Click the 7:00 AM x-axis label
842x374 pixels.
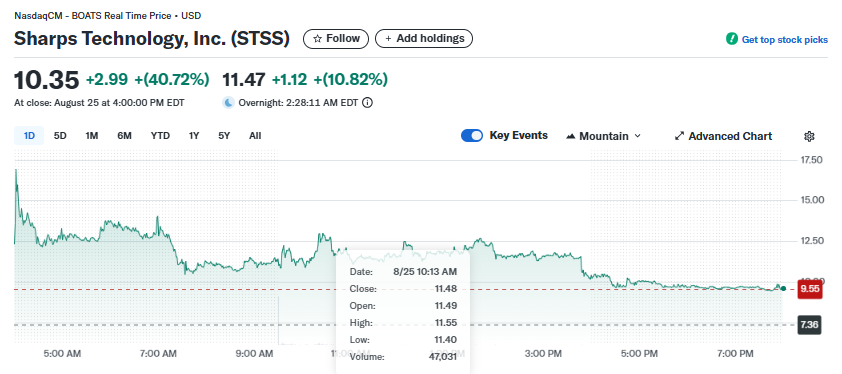click(x=158, y=354)
